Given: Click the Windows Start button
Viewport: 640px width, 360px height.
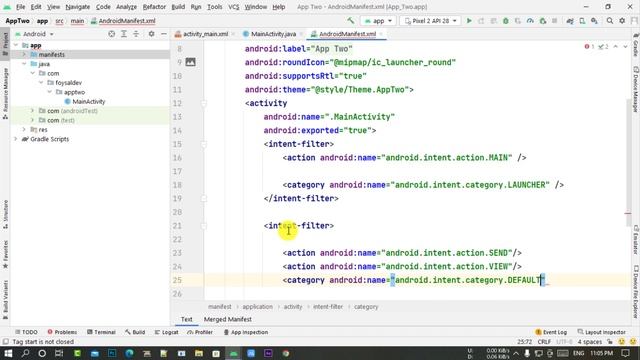Looking at the screenshot, I should point(8,353).
